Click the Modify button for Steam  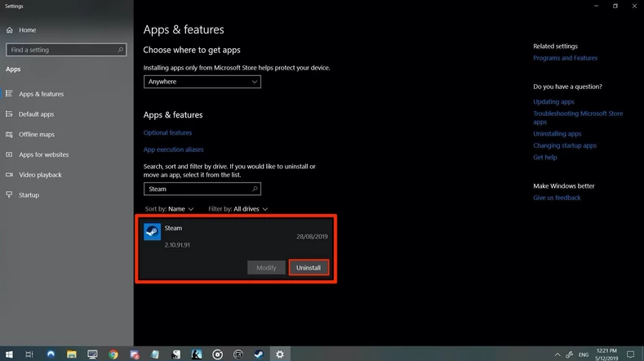click(266, 268)
